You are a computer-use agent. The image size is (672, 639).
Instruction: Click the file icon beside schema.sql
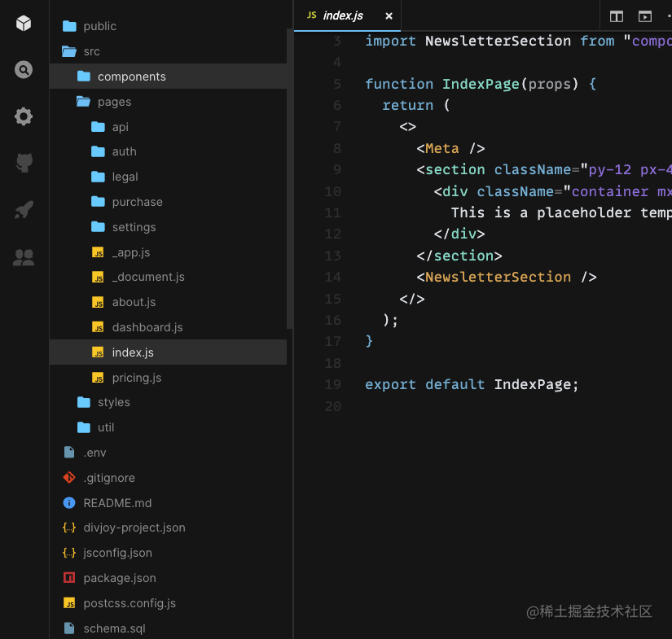pyautogui.click(x=69, y=628)
